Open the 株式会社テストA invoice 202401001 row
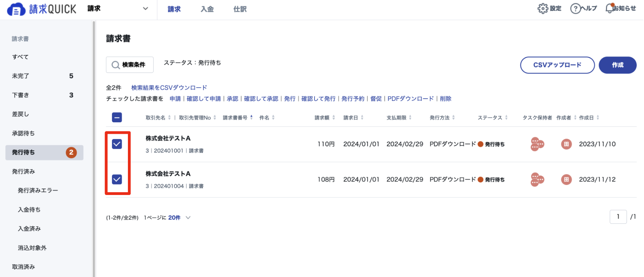644x277 pixels. tap(371, 144)
